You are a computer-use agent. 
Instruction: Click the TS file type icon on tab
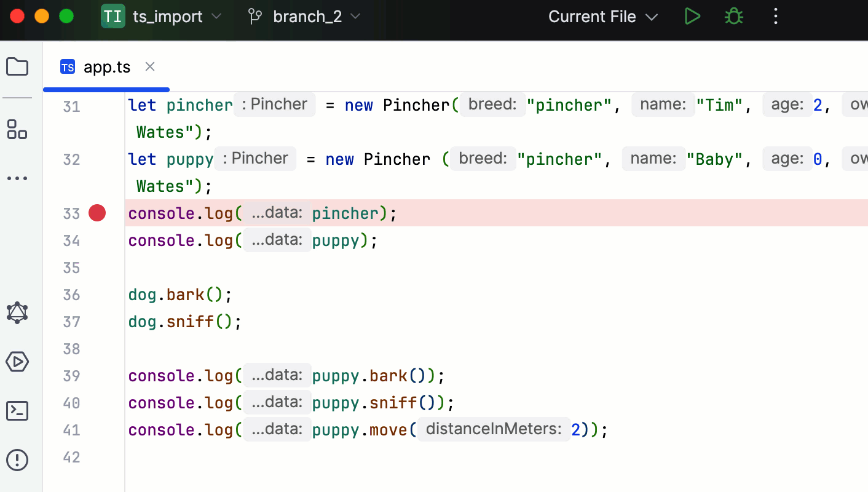(x=68, y=66)
